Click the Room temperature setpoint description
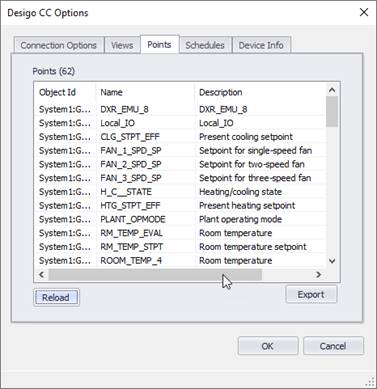The image size is (377, 389). (x=253, y=247)
